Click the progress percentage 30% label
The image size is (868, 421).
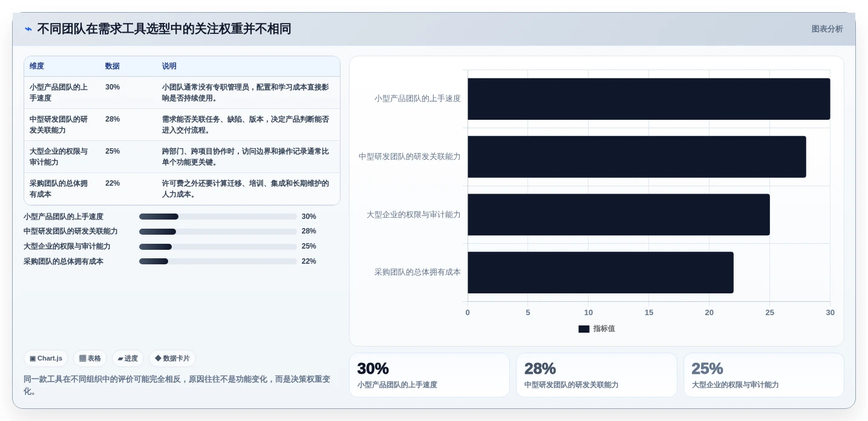pos(309,217)
